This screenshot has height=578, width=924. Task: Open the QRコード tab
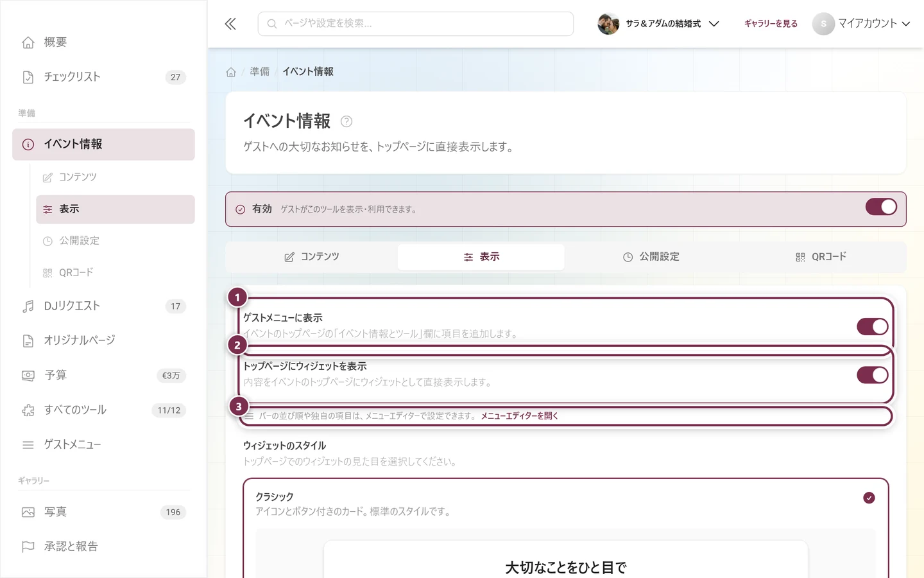(x=820, y=257)
